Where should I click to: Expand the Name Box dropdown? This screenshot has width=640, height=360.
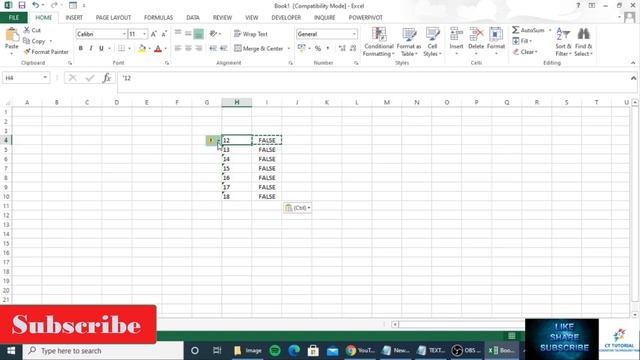click(x=45, y=78)
